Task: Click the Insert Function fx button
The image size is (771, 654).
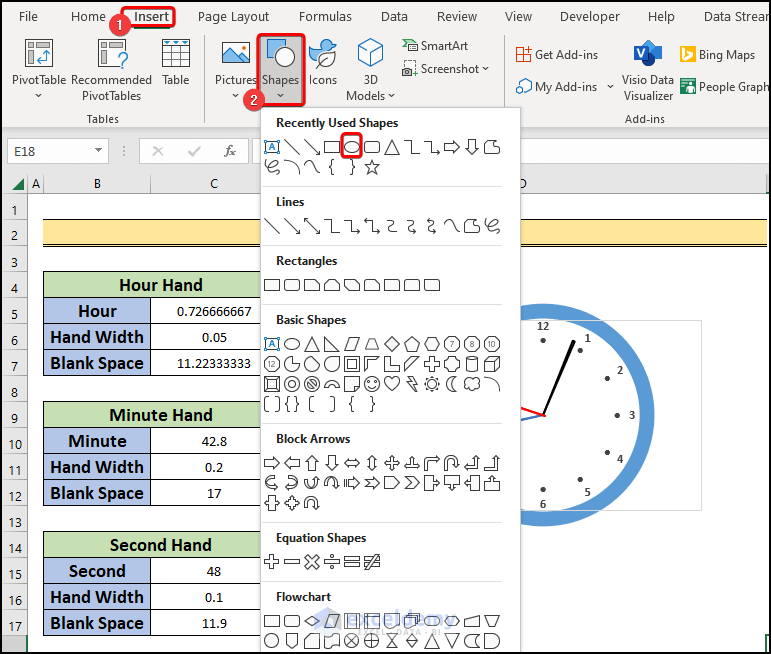Action: coord(230,150)
